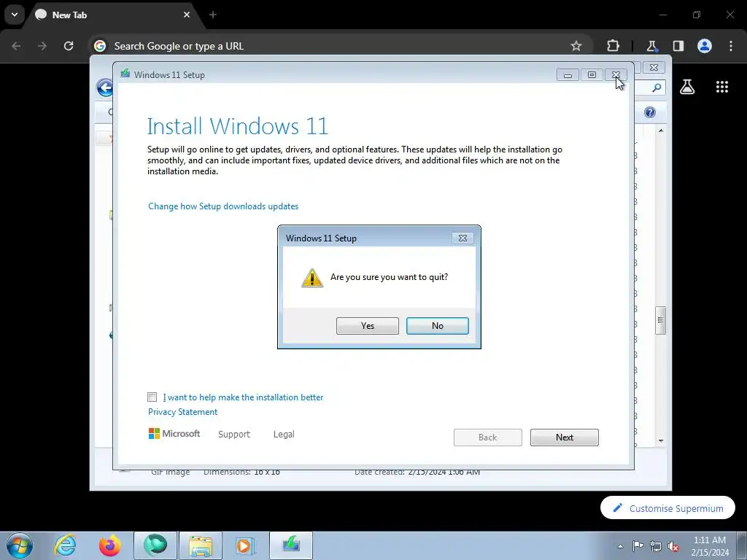Click Customise Supermium button
Viewport: 747px width, 560px height.
pyautogui.click(x=667, y=508)
